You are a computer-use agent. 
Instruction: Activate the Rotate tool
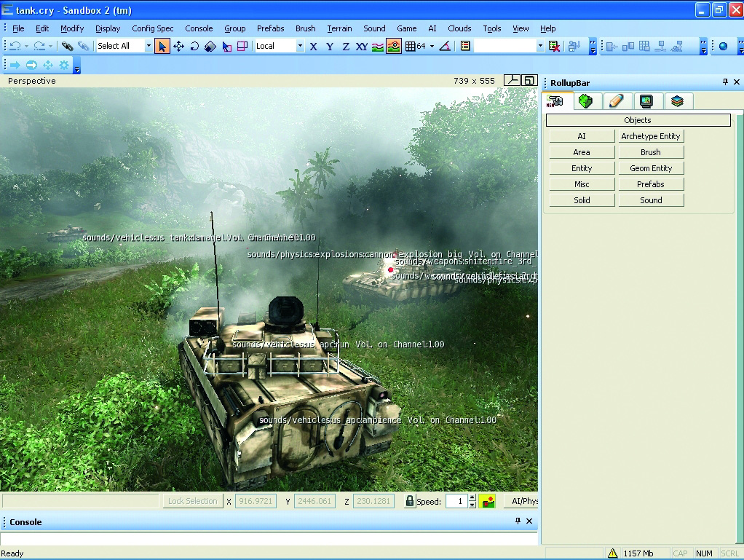194,46
